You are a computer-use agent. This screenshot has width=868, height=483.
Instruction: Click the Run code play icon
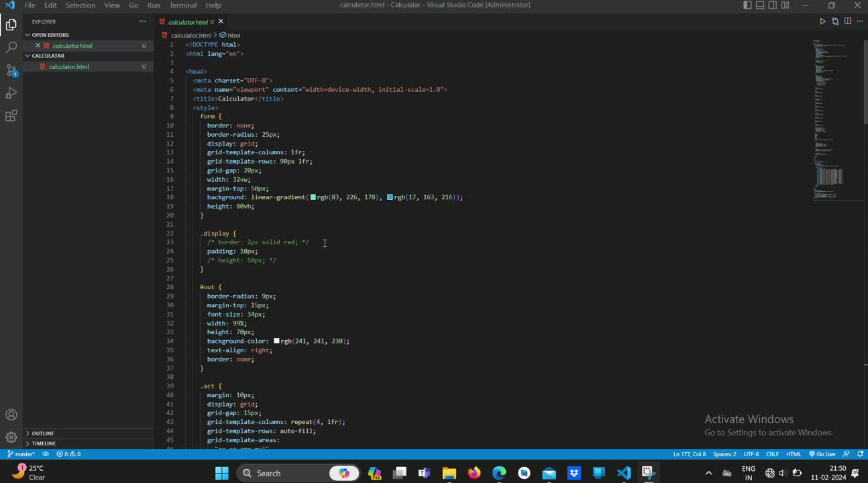[822, 21]
